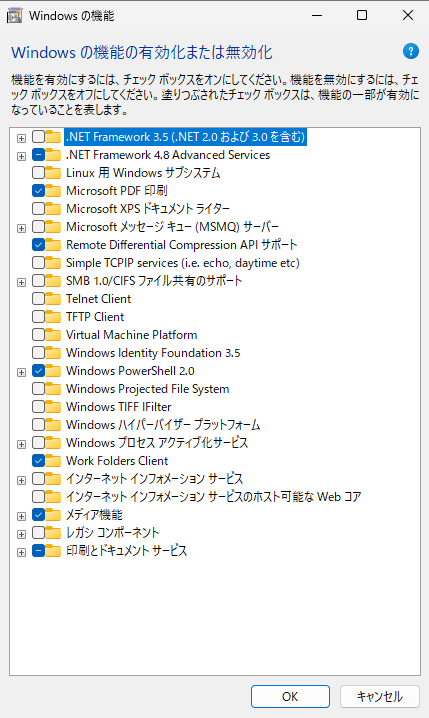Click the folder icon beside Telnet Client

tap(53, 299)
